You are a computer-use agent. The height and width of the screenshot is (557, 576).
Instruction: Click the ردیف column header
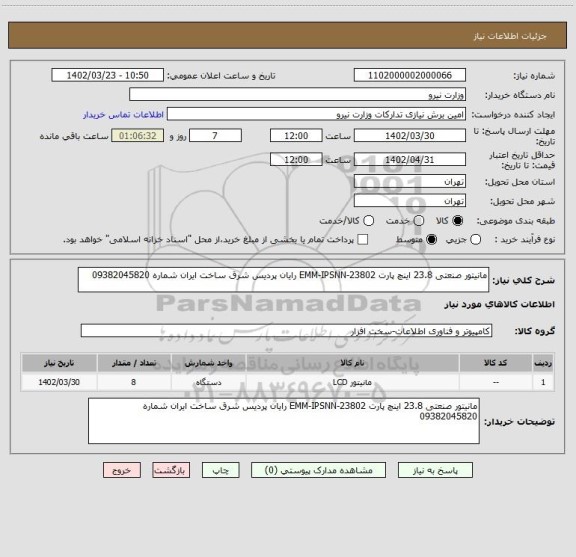[543, 363]
